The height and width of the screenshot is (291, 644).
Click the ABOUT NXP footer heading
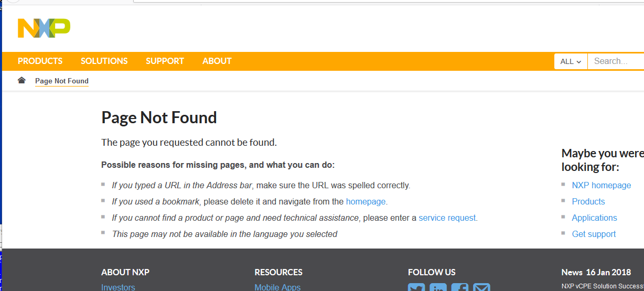(125, 272)
